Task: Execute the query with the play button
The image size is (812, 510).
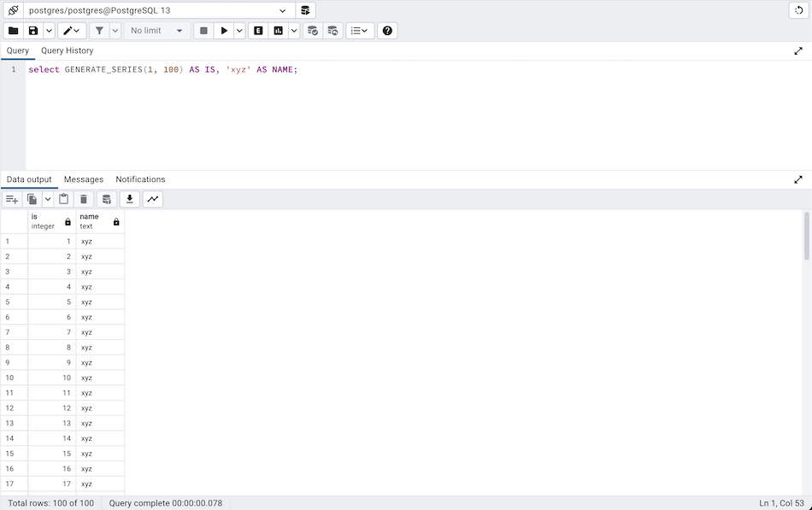Action: click(224, 30)
